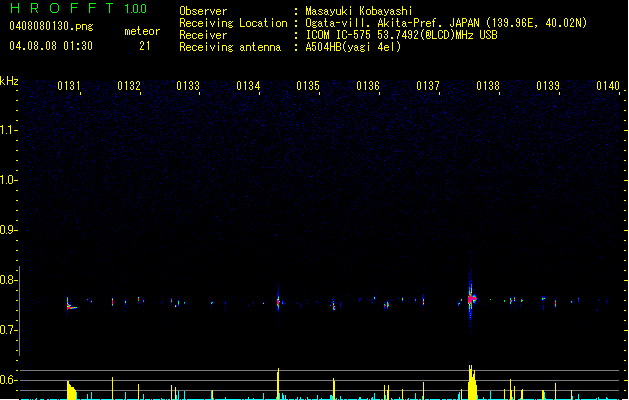Viewport: 629px width, 400px height.
Task: Click the 0134 time marker
Action: point(248,86)
